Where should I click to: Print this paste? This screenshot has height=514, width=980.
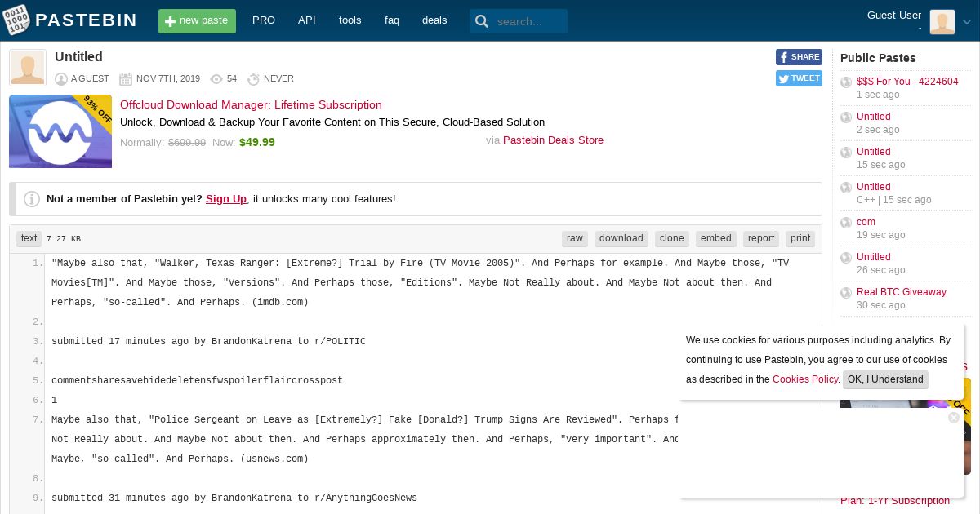click(x=800, y=238)
